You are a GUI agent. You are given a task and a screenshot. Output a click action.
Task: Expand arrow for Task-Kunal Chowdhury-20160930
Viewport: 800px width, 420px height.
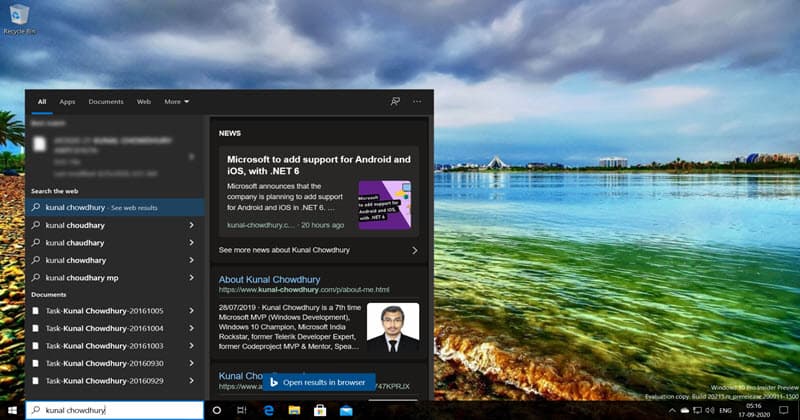[x=191, y=363]
